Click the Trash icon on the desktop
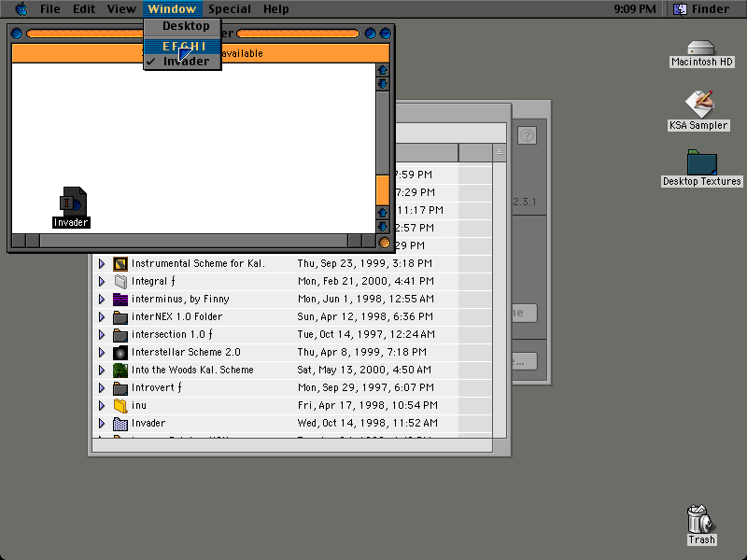 point(699,519)
